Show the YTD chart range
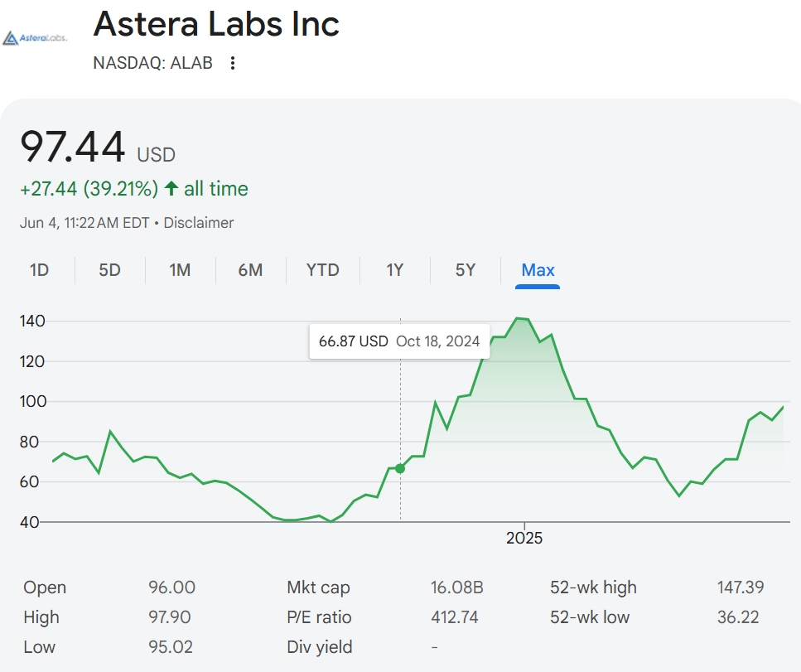801x672 pixels. point(322,270)
